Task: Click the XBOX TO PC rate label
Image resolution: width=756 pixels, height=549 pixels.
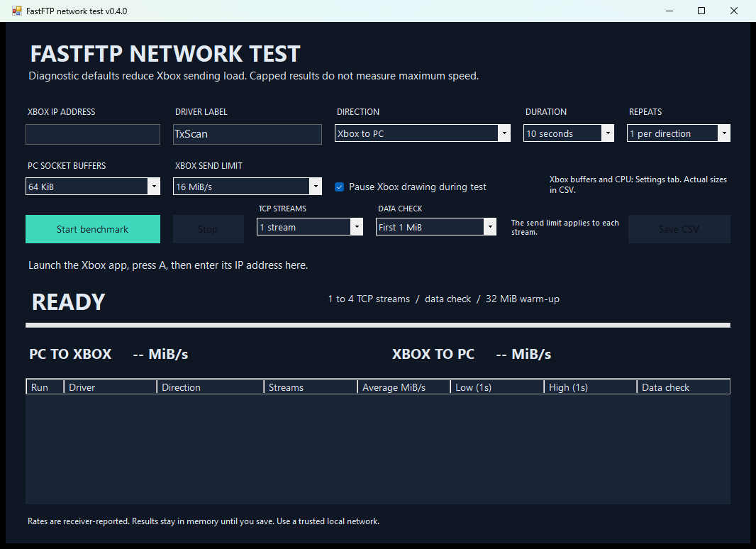Action: (472, 354)
